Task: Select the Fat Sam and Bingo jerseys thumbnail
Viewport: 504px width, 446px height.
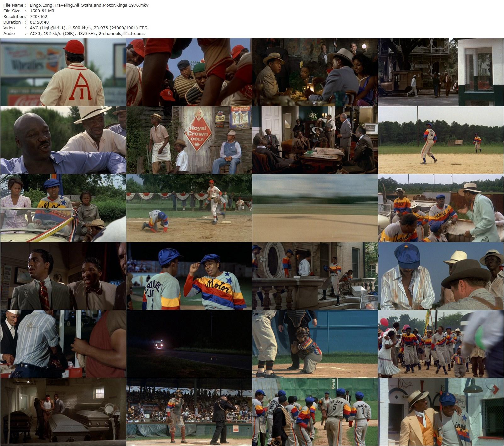Action: (x=315, y=412)
